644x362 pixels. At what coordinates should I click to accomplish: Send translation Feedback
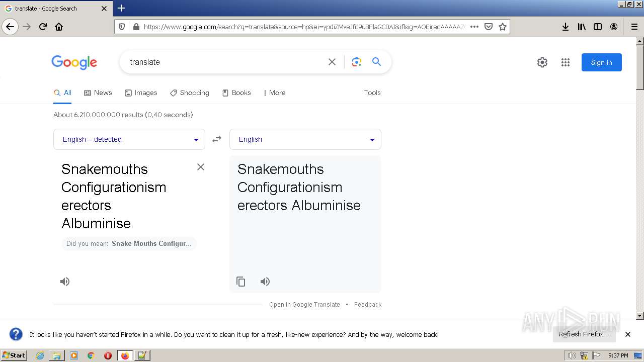tap(368, 305)
